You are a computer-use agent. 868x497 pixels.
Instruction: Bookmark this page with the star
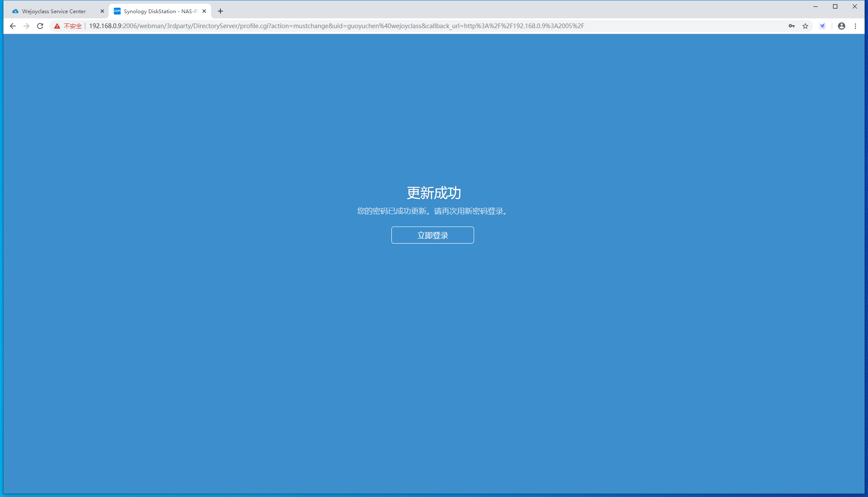pyautogui.click(x=805, y=26)
